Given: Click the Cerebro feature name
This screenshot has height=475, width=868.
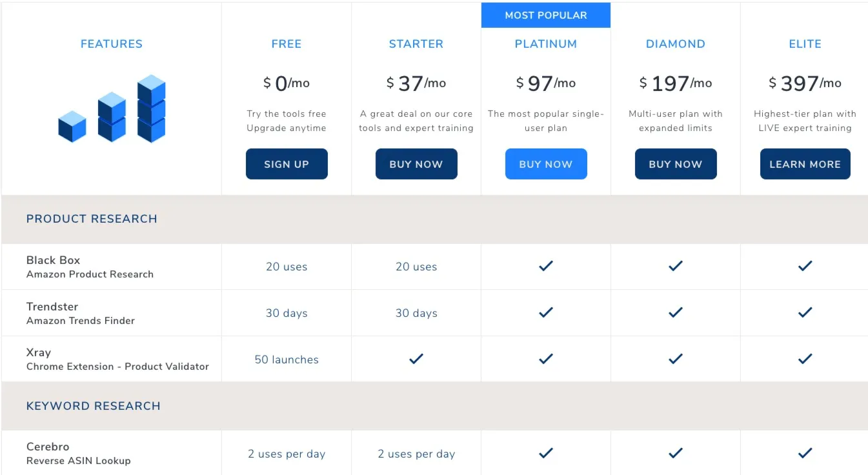Looking at the screenshot, I should 48,447.
